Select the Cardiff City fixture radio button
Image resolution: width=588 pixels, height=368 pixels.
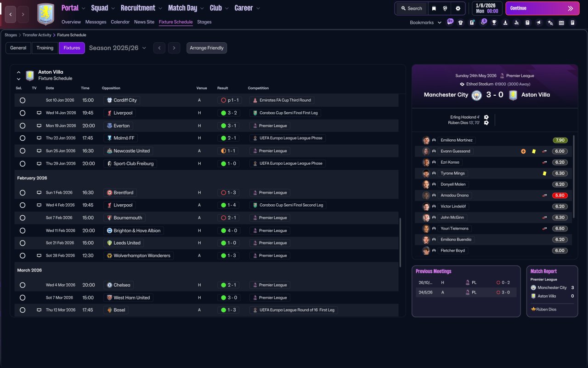[23, 100]
